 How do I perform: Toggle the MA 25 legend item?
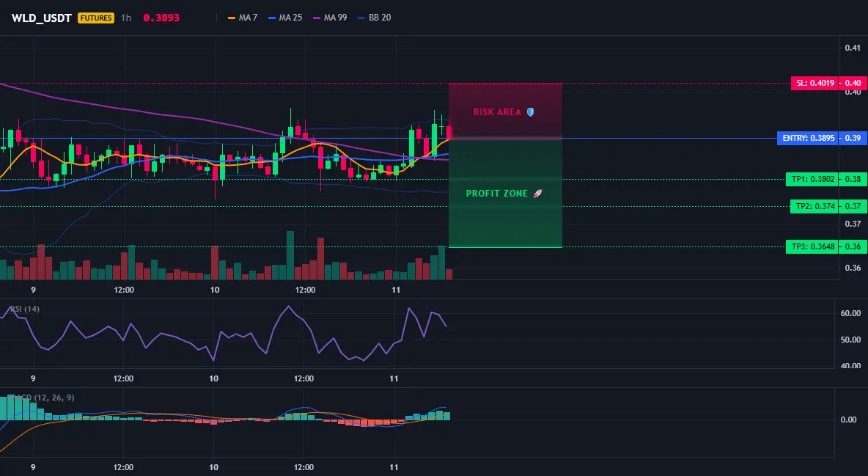[x=285, y=18]
